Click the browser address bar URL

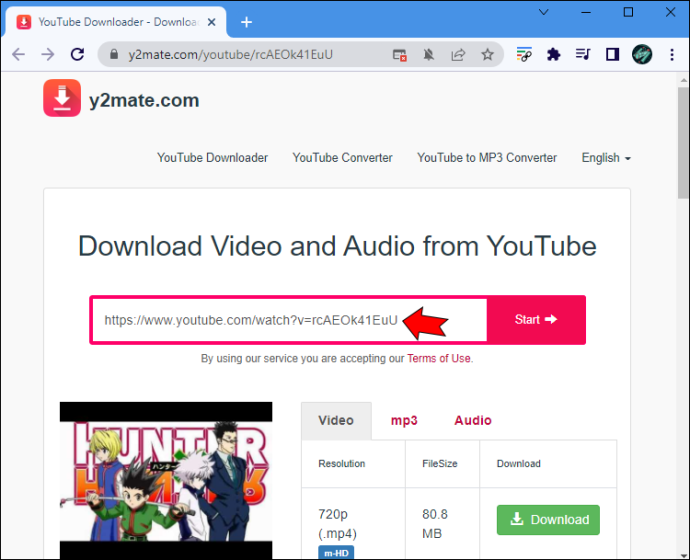pos(230,55)
